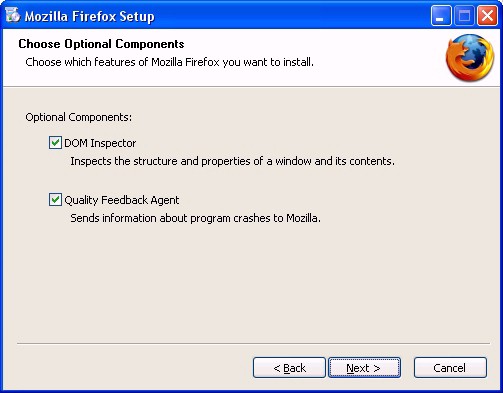Image resolution: width=503 pixels, height=393 pixels.
Task: Click the Mozilla Firefox Setup title text
Action: coord(90,16)
